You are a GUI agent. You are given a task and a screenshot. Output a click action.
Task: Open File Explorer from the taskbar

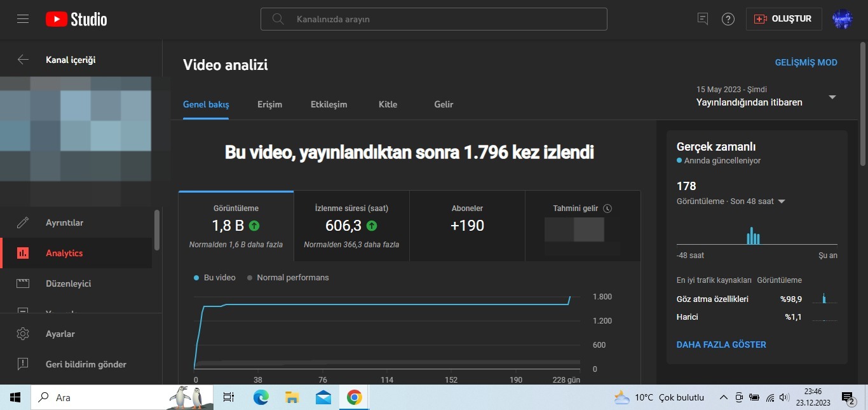pyautogui.click(x=292, y=397)
